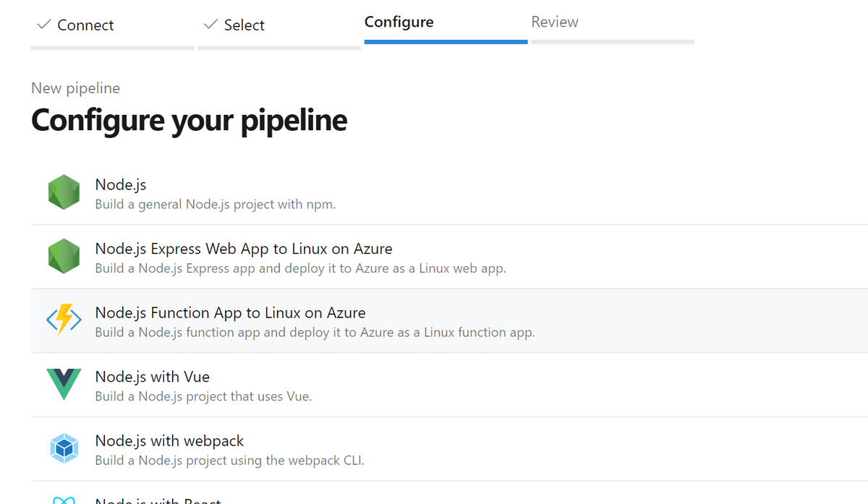Click the checkmark beside Select step

(211, 24)
